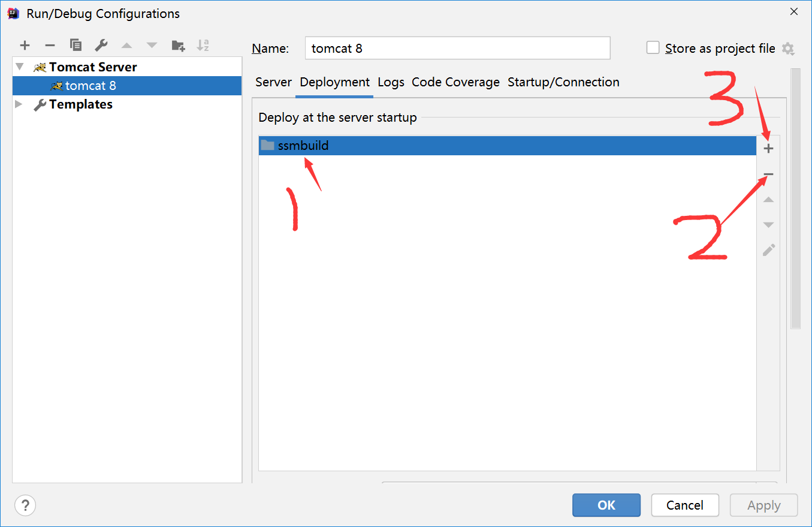
Task: Add a new run configuration with the plus icon
Action: tap(25, 45)
